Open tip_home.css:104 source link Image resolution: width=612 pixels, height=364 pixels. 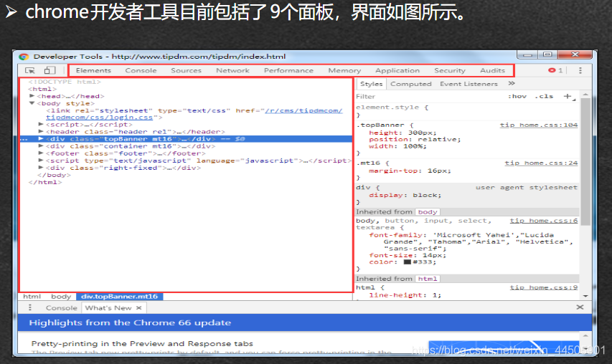[539, 125]
